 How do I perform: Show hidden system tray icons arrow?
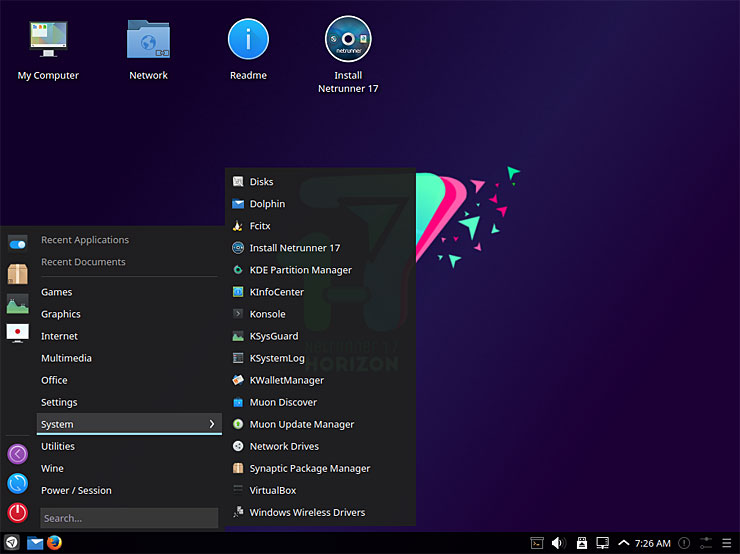tap(624, 543)
